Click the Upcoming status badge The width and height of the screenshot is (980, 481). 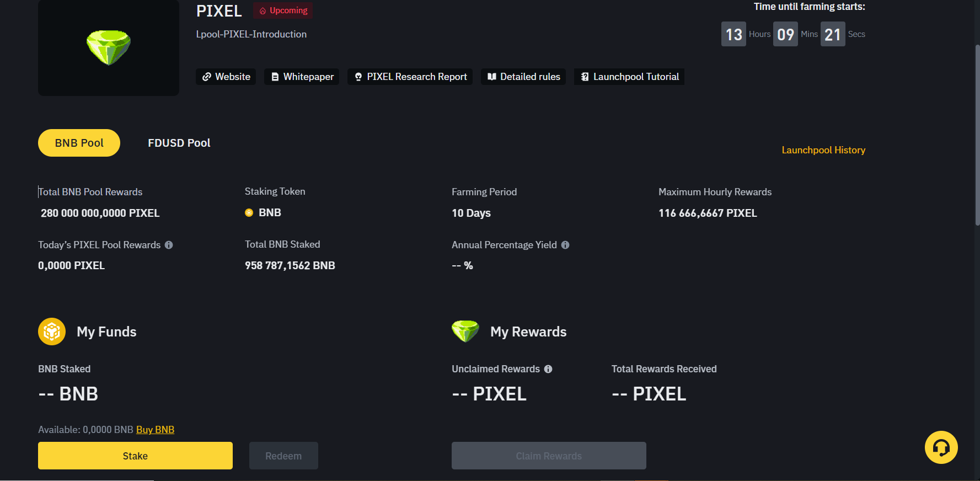(283, 10)
